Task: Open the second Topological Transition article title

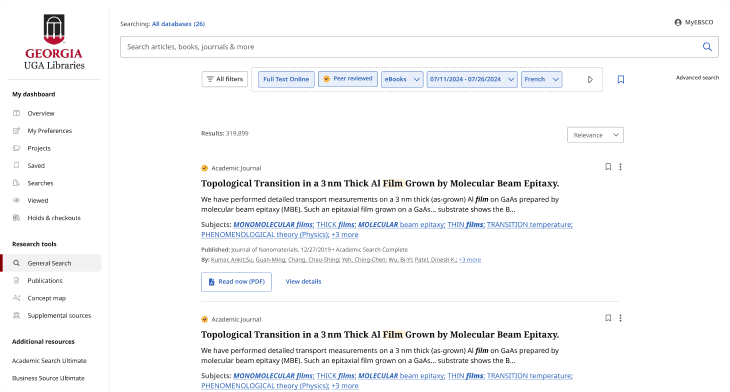Action: tap(380, 335)
